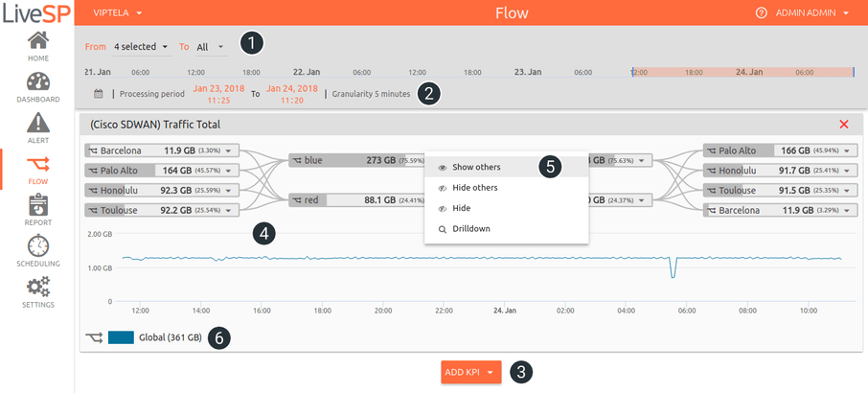Click the help question mark icon
Screen dimensions: 868x393
761,13
